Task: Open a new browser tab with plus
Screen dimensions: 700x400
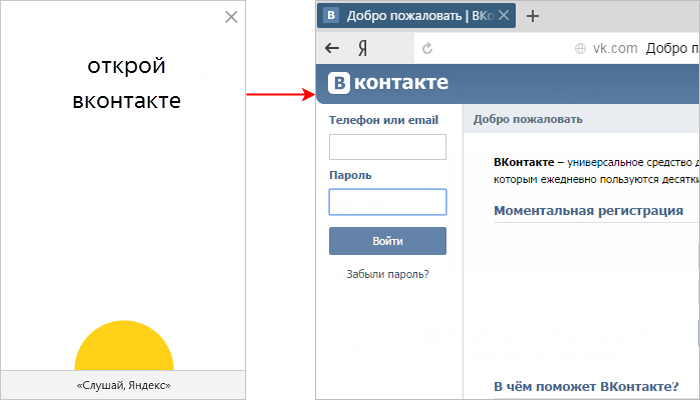Action: tap(533, 16)
